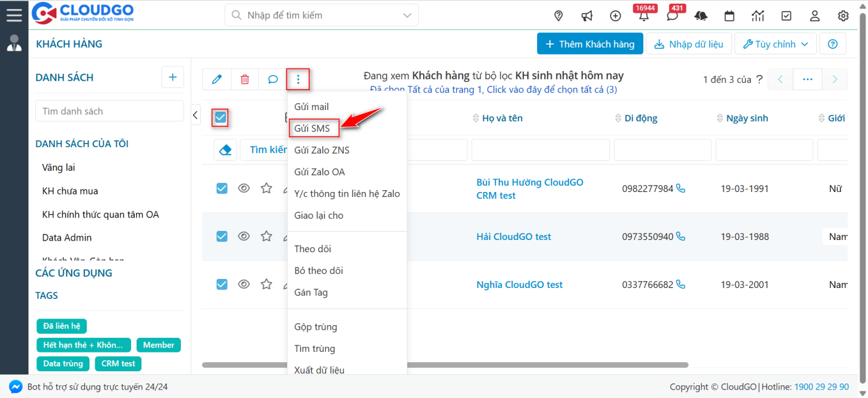Select the pencil edit icon in the toolbar

click(x=217, y=79)
